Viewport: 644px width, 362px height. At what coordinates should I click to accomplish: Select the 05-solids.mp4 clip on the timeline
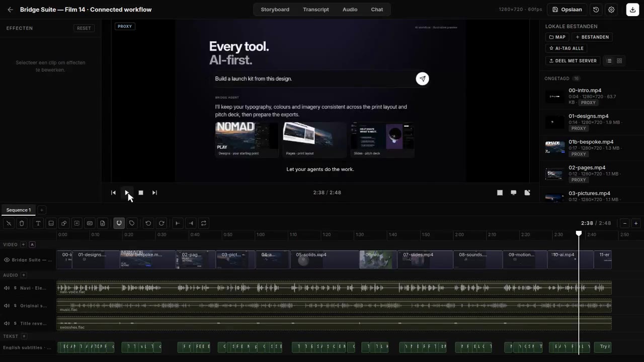point(325,260)
